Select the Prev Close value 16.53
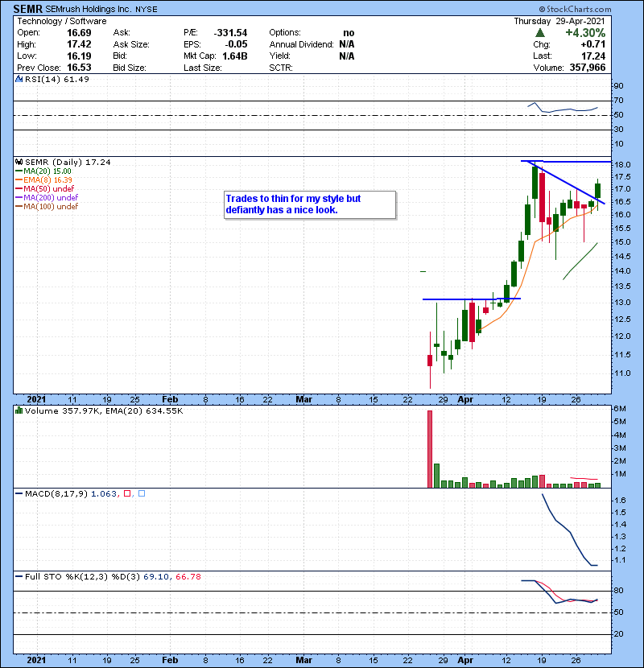The image size is (644, 668). coord(79,68)
